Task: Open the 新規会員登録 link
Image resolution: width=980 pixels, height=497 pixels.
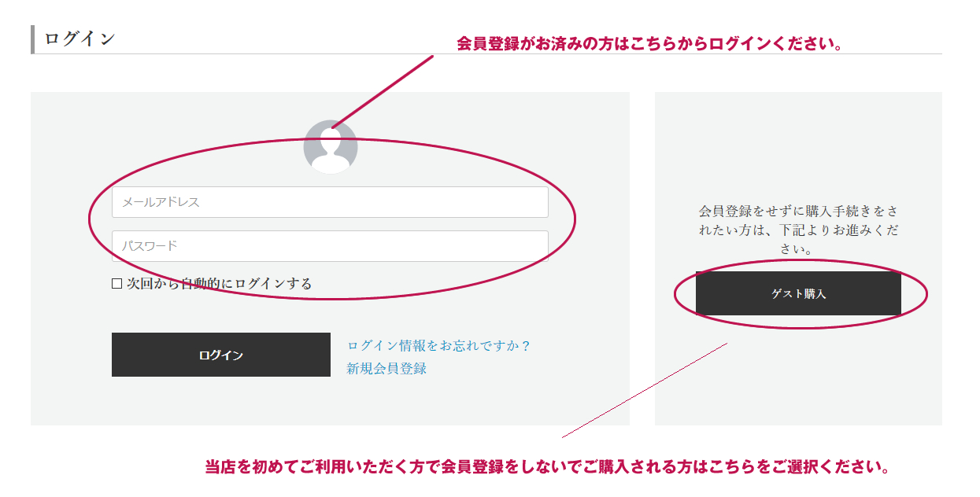Action: 386,368
